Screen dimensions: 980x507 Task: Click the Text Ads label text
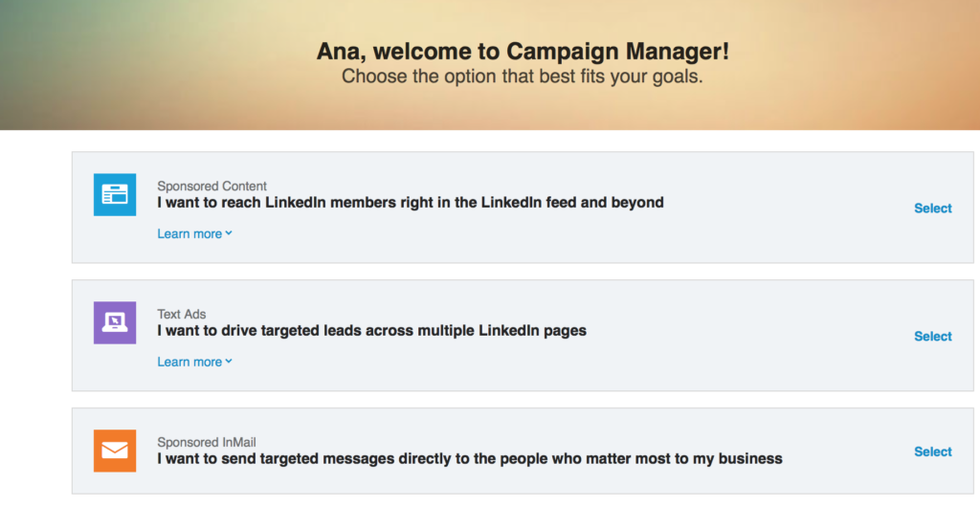tap(181, 314)
